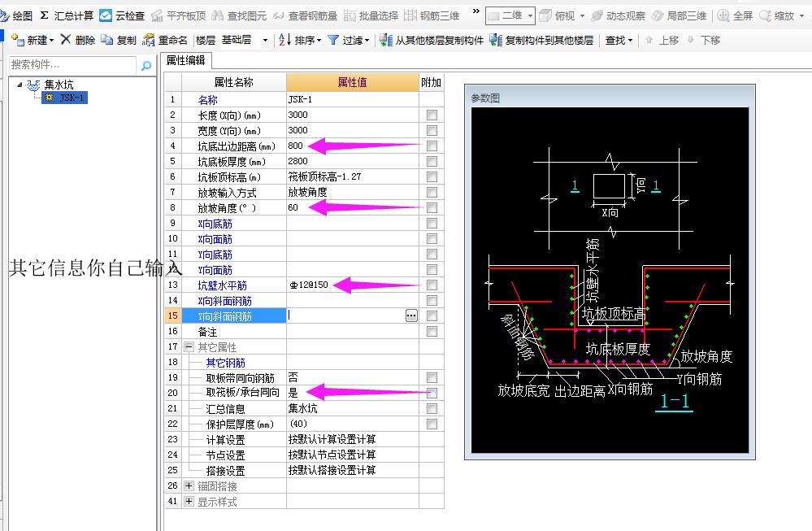Click the 复制 copy tool
Screen dimensions: 812x531
point(119,40)
